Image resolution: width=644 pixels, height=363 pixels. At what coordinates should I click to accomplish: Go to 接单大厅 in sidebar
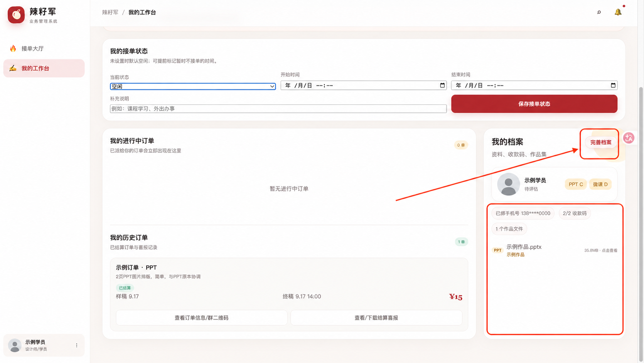click(x=44, y=49)
